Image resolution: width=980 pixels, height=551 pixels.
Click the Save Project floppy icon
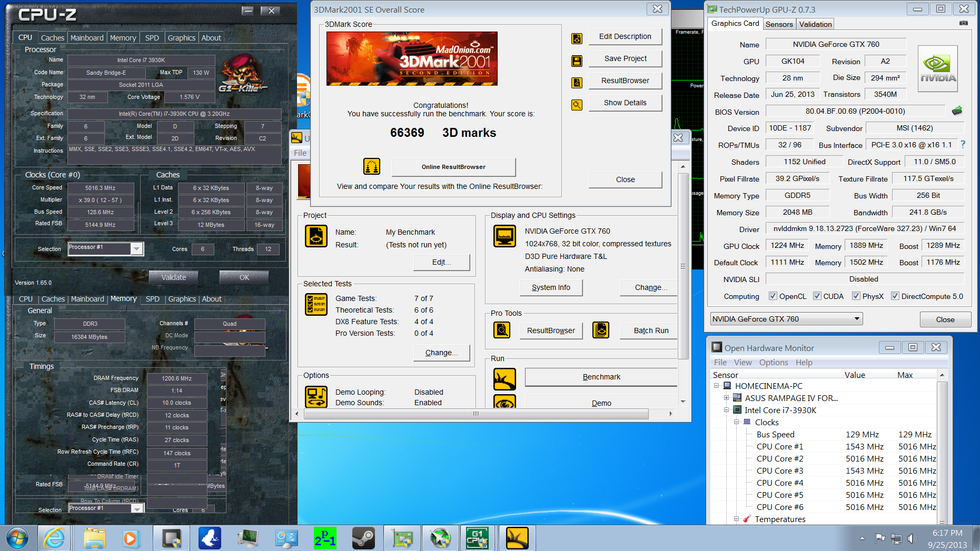[577, 61]
